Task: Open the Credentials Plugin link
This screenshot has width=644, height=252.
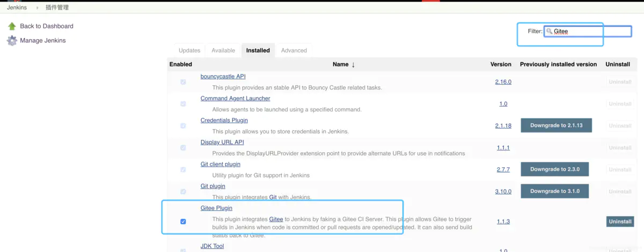Action: tap(224, 120)
